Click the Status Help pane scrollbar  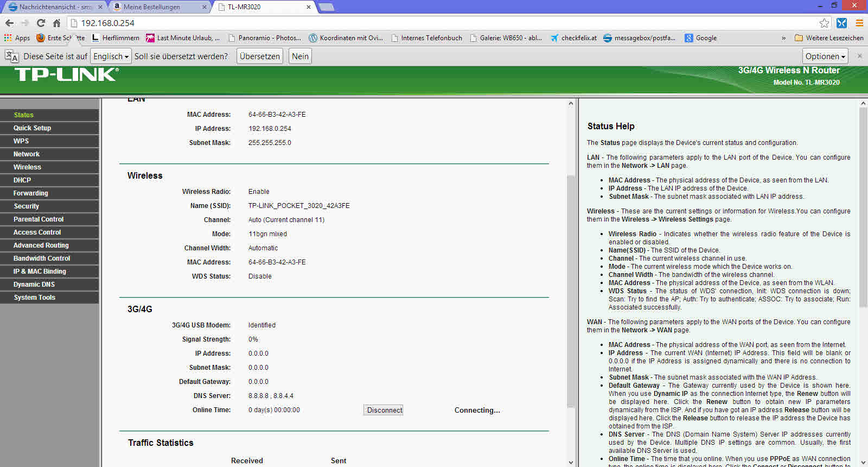863,207
